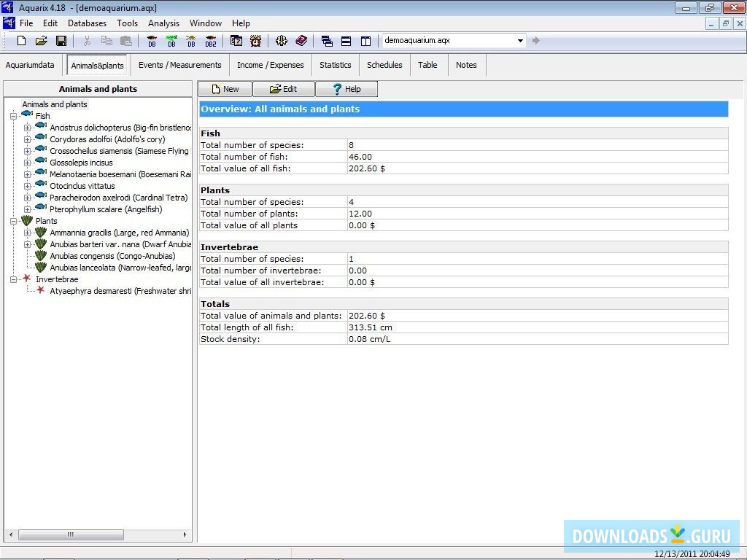
Task: Click the cascade windows toolbar icon
Action: (327, 41)
